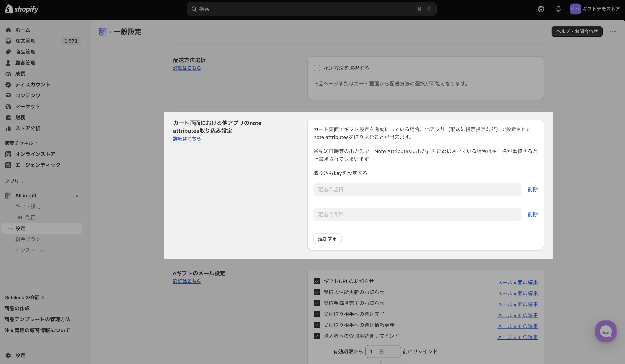Delete the 配送時間帯 key row
This screenshot has width=625, height=364.
point(532,214)
